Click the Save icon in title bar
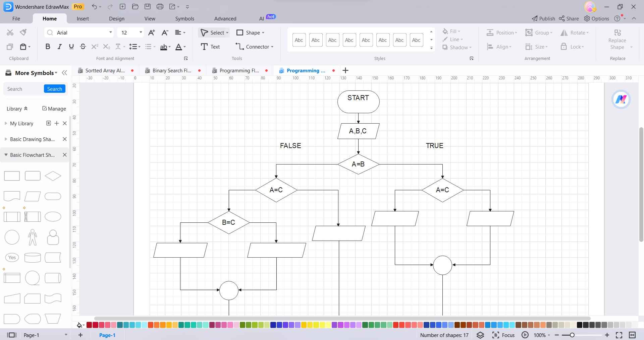Screen dimensions: 644x340 tap(148, 7)
